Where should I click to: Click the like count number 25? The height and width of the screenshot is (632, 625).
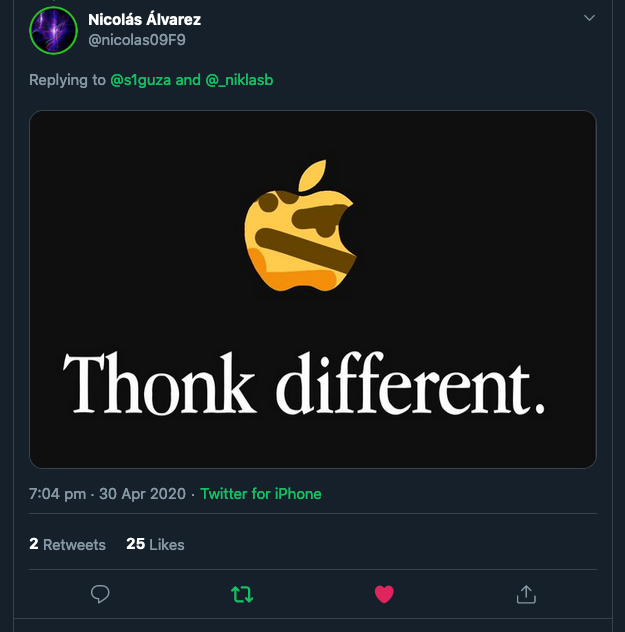[135, 545]
